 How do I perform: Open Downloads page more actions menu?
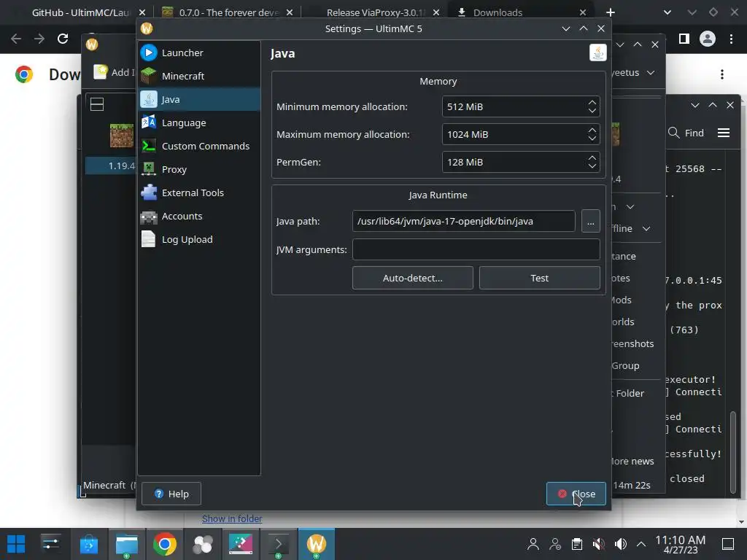(x=722, y=74)
